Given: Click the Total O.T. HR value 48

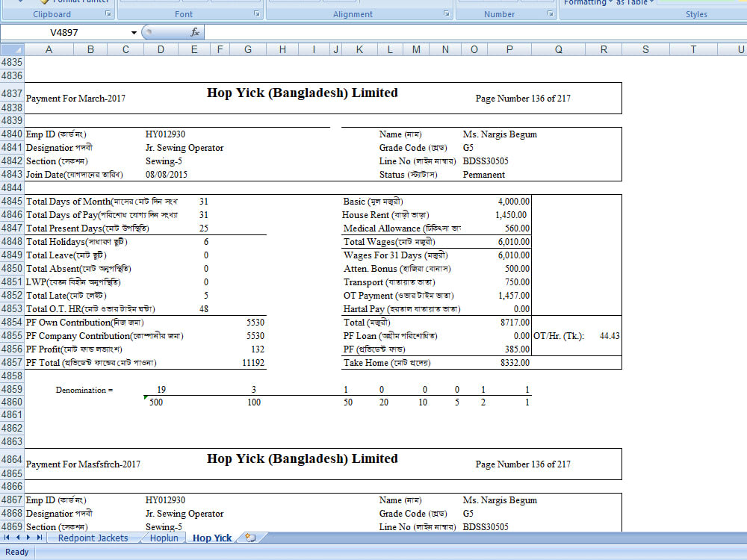Looking at the screenshot, I should click(204, 308).
